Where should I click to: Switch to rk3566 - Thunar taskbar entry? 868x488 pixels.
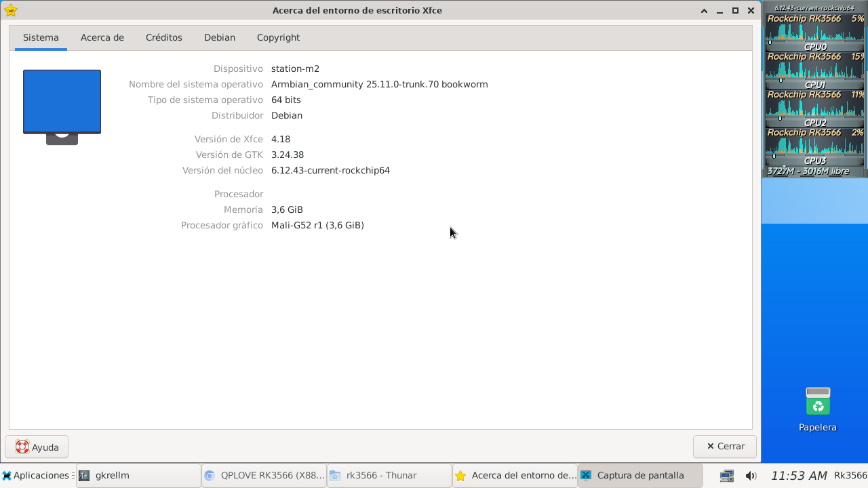tap(389, 475)
